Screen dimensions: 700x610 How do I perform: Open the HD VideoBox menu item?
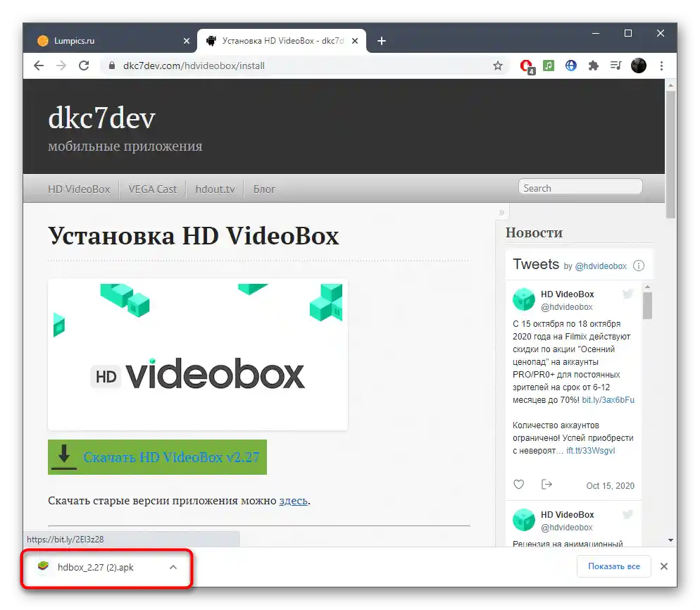(x=79, y=189)
